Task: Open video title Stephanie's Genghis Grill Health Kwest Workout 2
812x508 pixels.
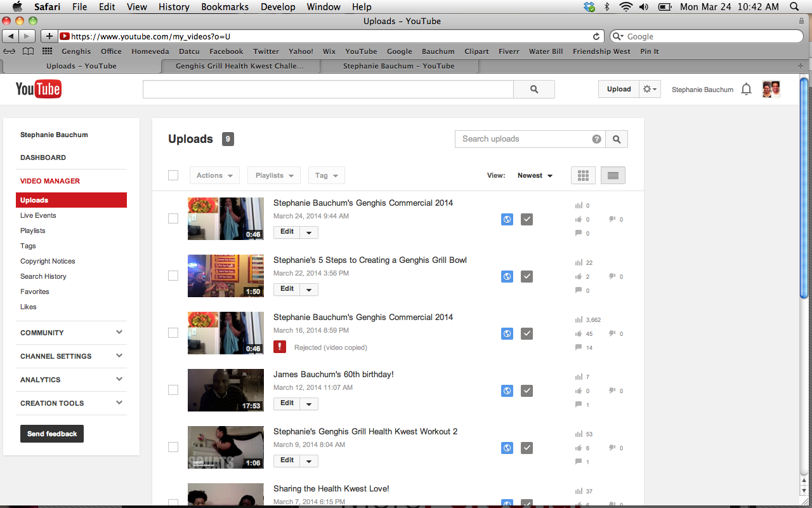Action: [365, 432]
